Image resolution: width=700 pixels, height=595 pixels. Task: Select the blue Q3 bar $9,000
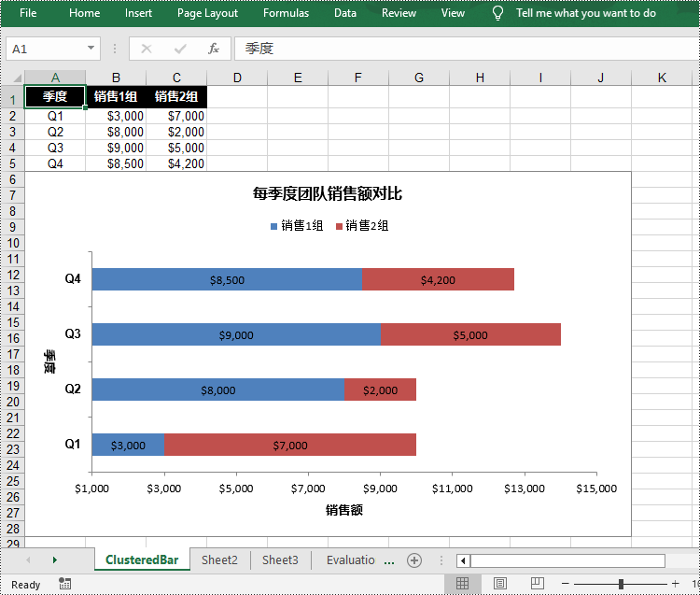[x=236, y=334]
